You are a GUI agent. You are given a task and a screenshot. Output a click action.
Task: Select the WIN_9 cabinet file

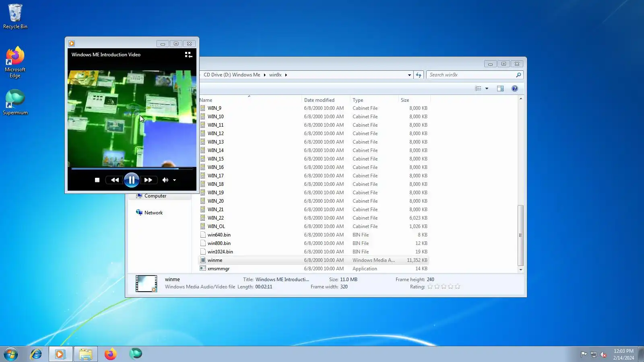click(314, 108)
